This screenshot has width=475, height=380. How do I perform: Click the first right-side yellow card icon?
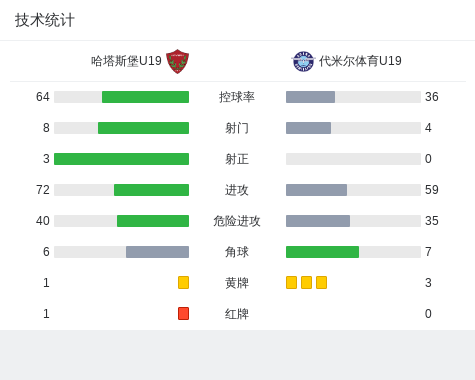[291, 282]
